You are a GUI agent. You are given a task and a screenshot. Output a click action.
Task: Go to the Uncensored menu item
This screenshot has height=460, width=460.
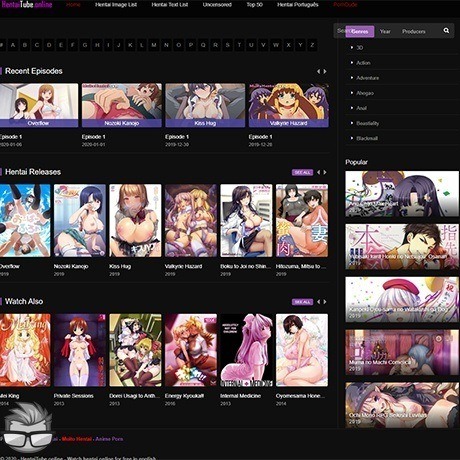point(217,5)
